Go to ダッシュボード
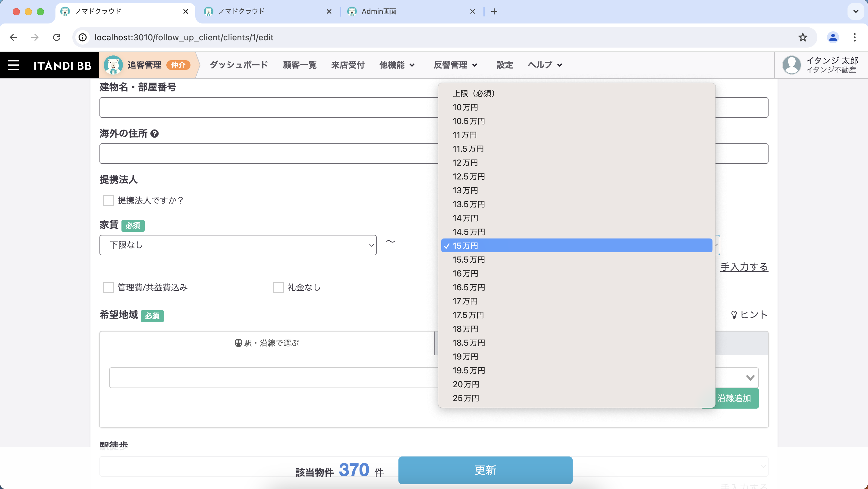This screenshot has width=868, height=489. pyautogui.click(x=239, y=65)
